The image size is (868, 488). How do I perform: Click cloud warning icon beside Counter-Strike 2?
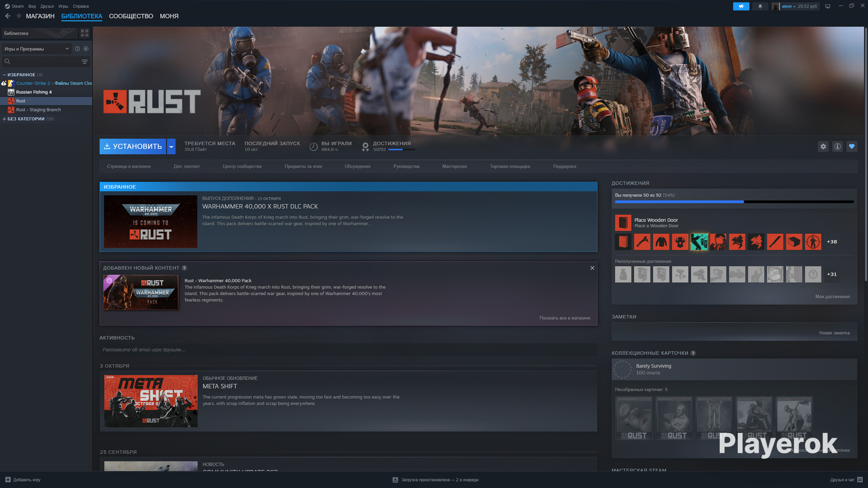(4, 83)
